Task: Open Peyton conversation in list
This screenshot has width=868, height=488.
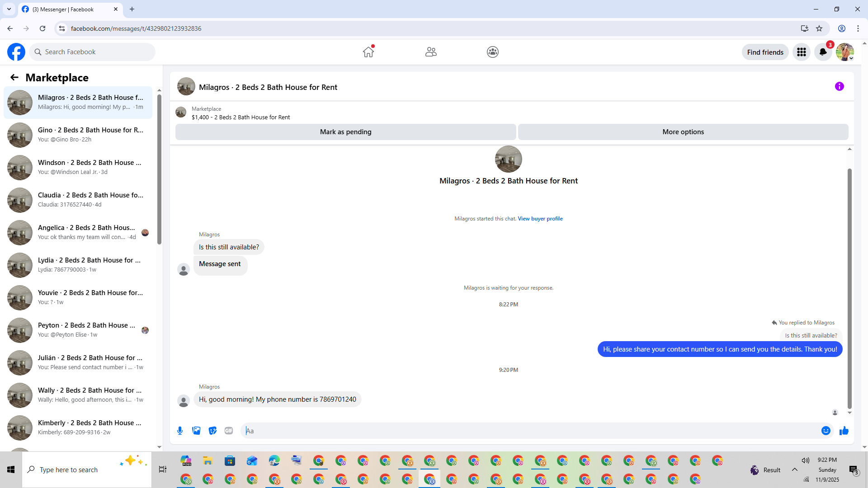Action: point(78,330)
